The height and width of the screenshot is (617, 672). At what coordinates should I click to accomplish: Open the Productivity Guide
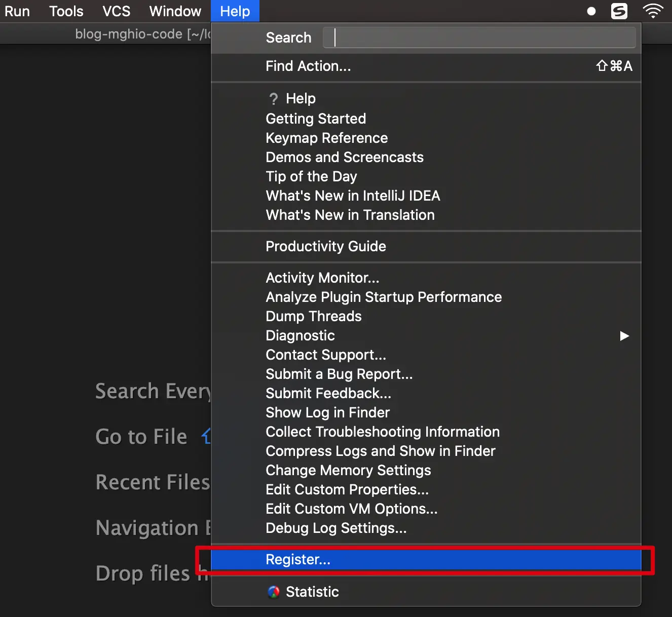click(426, 246)
